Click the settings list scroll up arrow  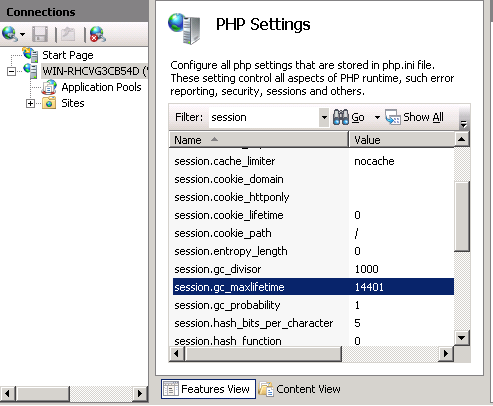point(462,139)
